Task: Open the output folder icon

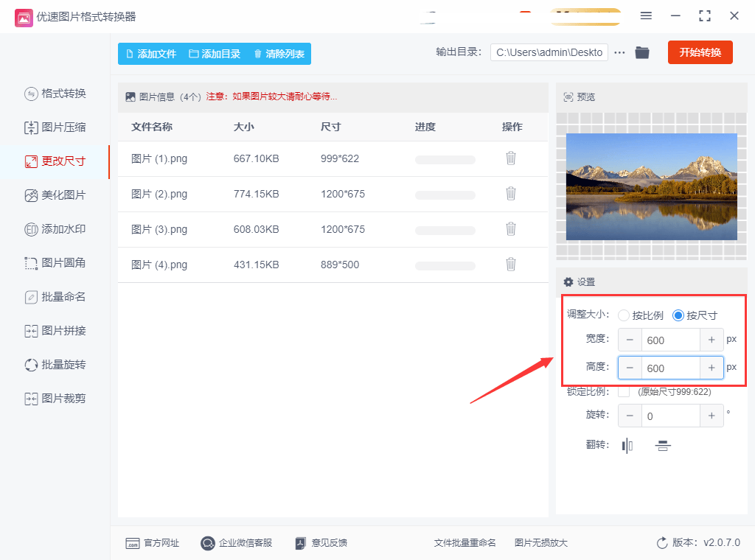Action: (641, 52)
